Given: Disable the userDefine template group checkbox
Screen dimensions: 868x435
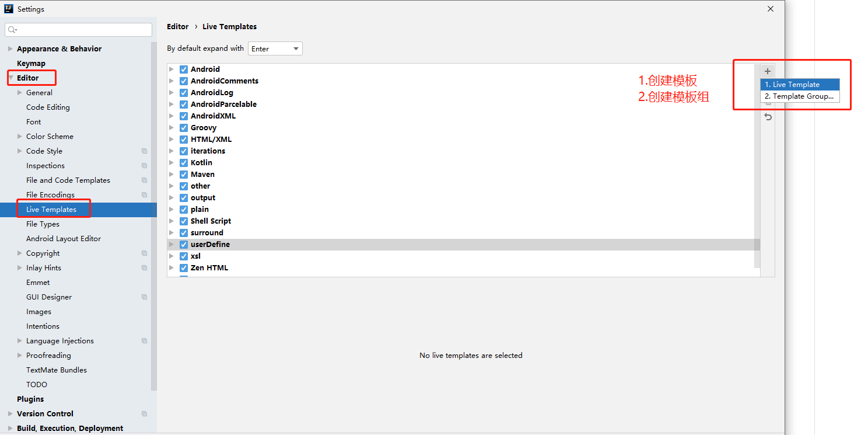Looking at the screenshot, I should pos(184,245).
